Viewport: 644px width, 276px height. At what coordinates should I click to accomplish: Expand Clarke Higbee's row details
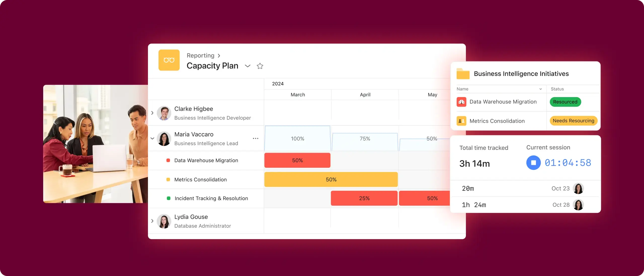pos(152,113)
